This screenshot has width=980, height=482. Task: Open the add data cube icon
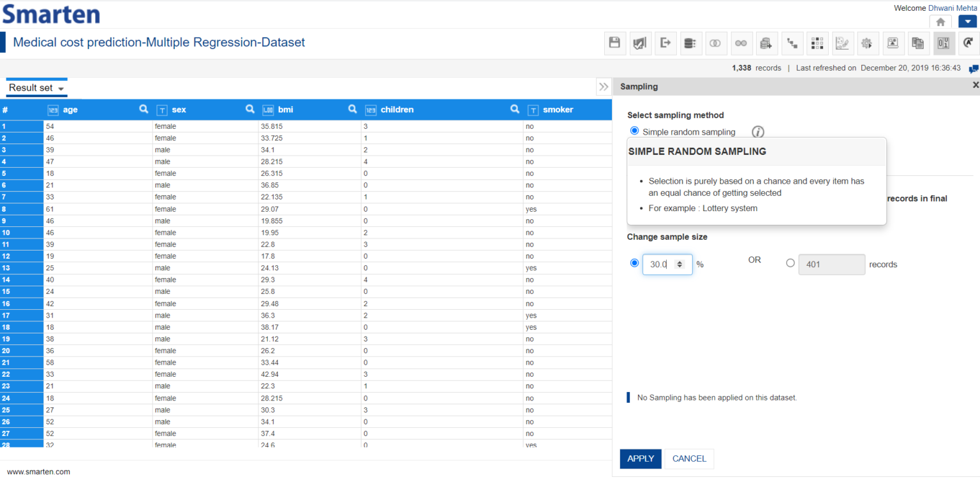pyautogui.click(x=766, y=43)
